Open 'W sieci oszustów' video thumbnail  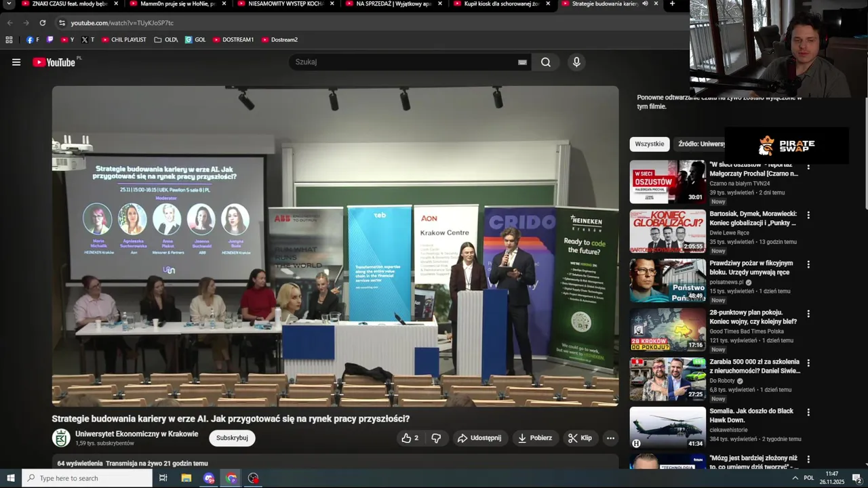[668, 182]
